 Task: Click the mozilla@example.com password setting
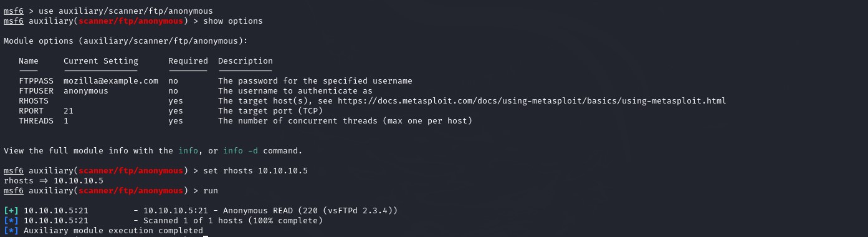[x=111, y=80]
